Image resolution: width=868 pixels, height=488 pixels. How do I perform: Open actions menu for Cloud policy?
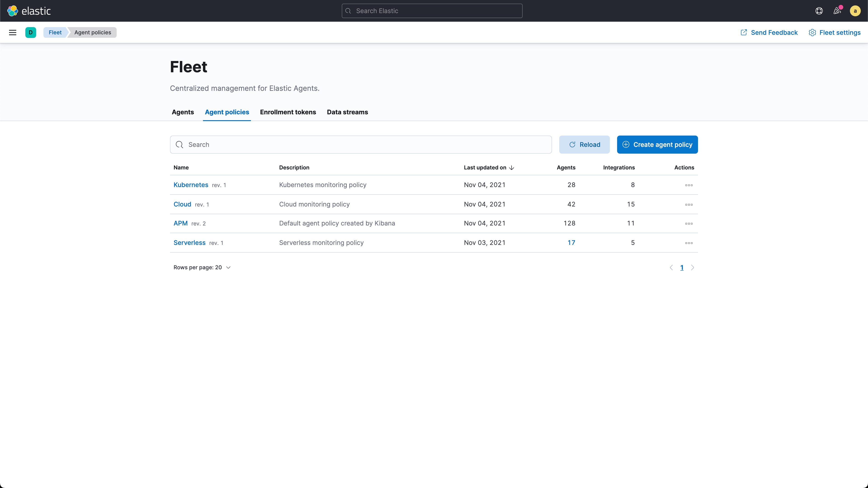click(x=689, y=204)
